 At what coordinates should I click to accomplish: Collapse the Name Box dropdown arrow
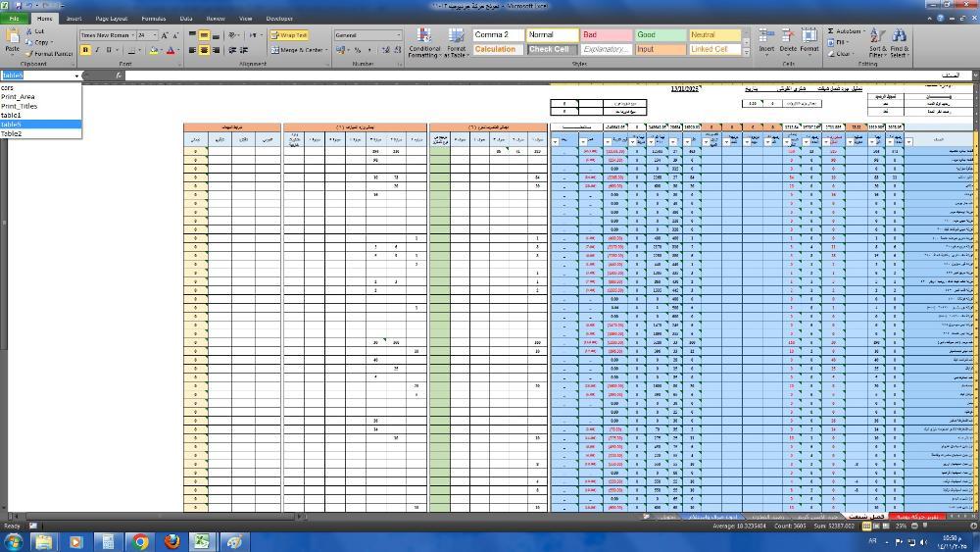point(76,75)
